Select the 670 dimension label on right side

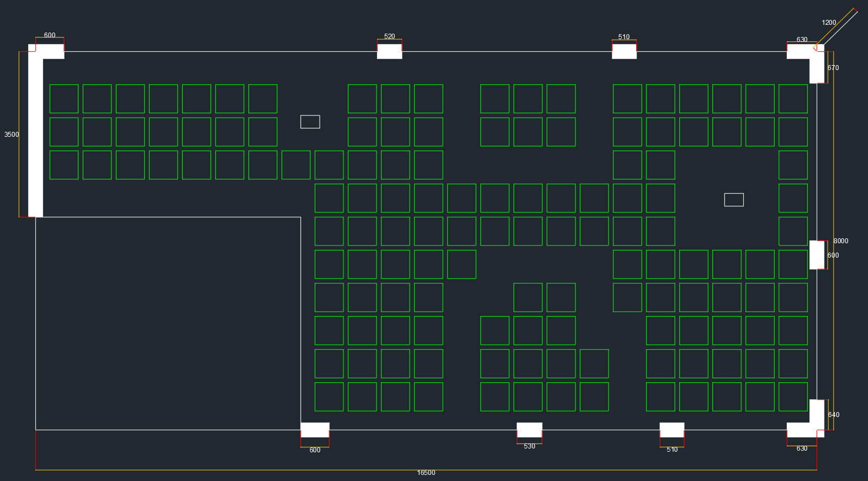833,68
